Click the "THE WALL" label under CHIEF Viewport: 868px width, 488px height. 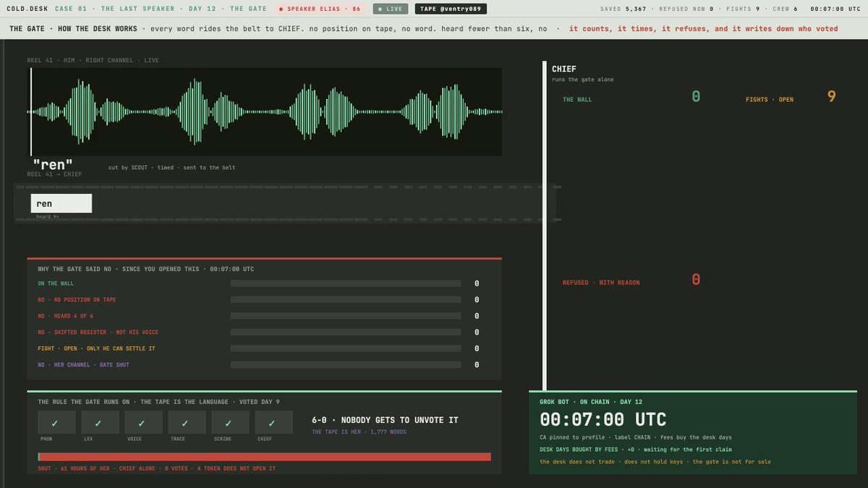[x=578, y=100]
